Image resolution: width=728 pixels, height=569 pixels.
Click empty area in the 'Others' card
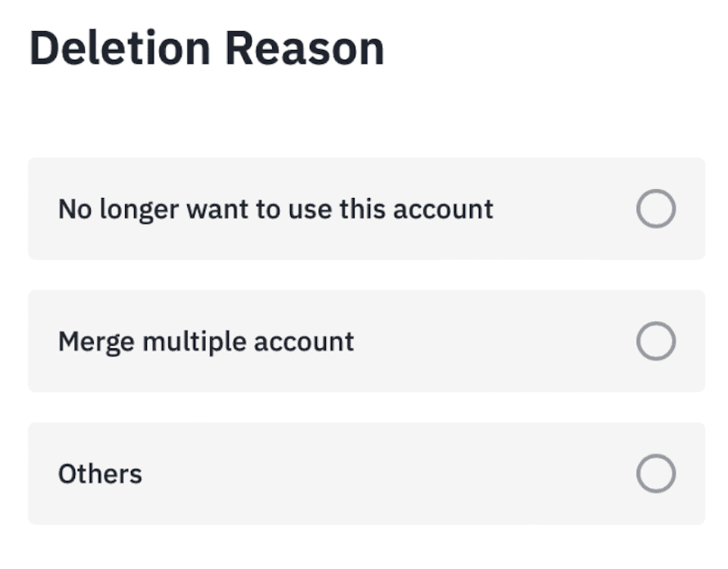click(384, 474)
